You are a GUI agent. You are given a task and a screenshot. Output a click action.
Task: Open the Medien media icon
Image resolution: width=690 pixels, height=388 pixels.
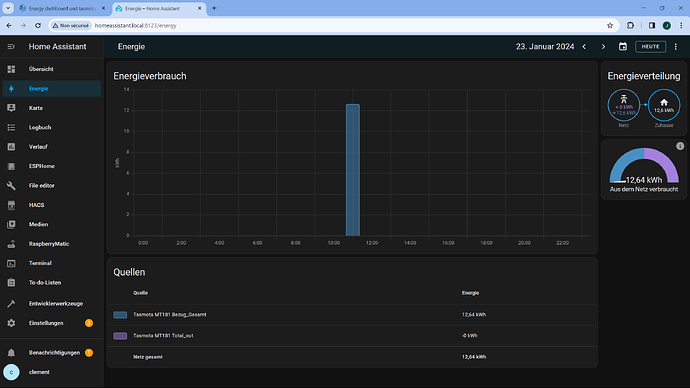[11, 224]
